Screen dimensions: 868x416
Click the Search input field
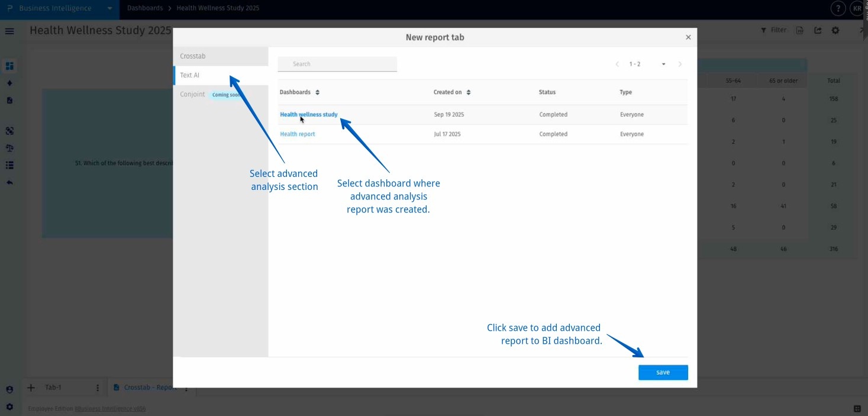[x=337, y=64]
